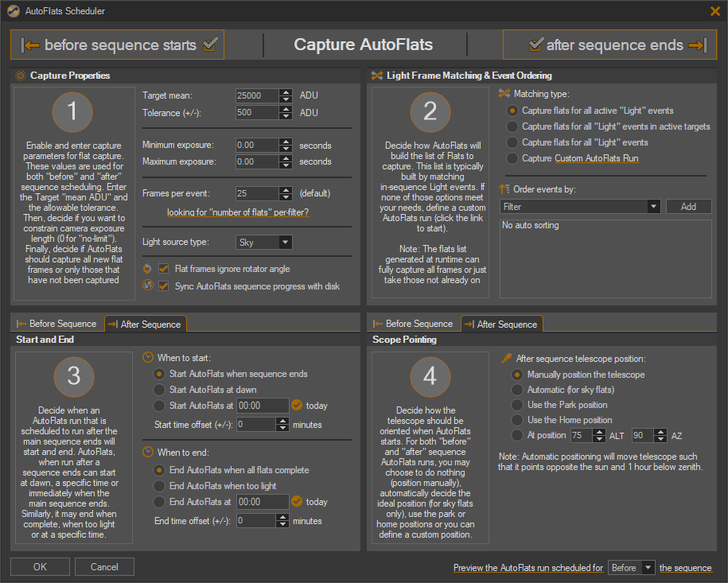Click the AZ position stepper arrows

[x=660, y=435]
